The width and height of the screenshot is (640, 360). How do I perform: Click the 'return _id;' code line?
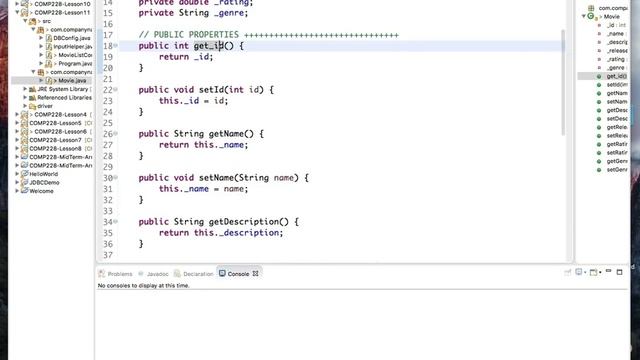186,57
